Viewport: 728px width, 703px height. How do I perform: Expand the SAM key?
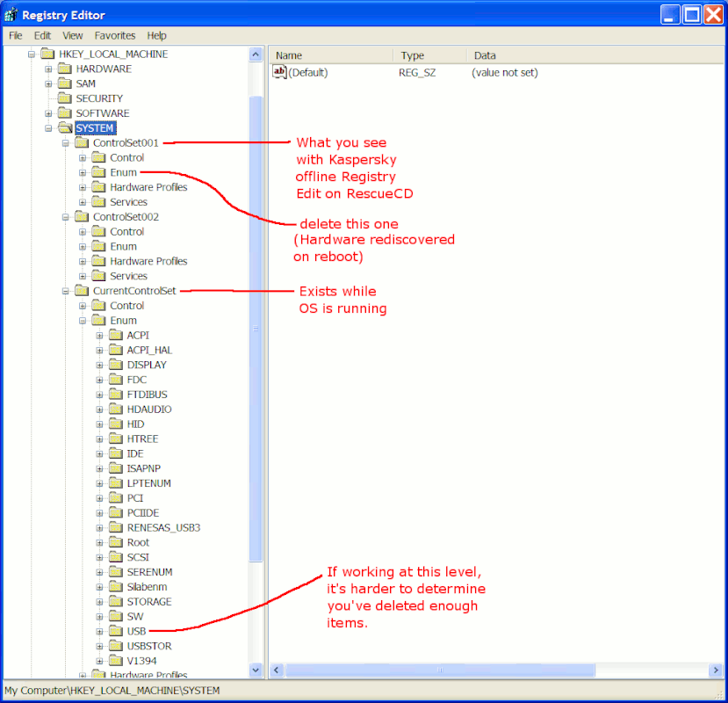48,84
